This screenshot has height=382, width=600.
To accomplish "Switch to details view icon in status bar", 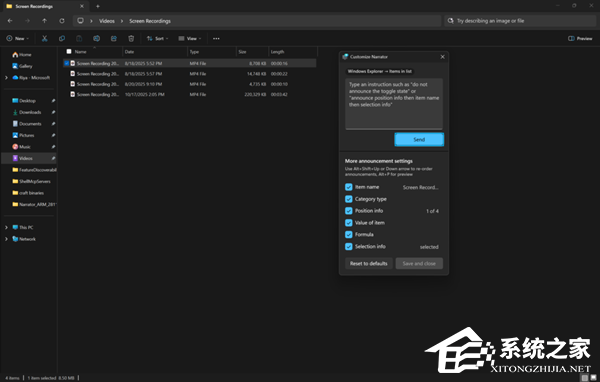I will point(585,378).
